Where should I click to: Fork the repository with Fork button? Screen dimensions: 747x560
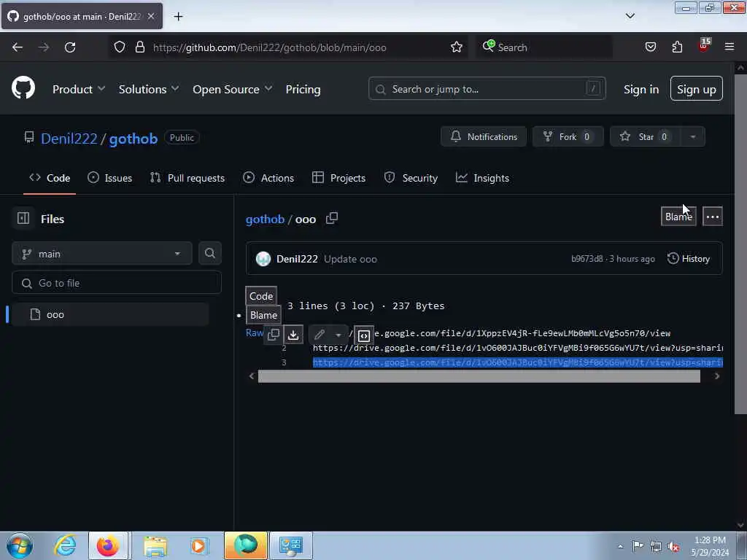click(x=568, y=136)
